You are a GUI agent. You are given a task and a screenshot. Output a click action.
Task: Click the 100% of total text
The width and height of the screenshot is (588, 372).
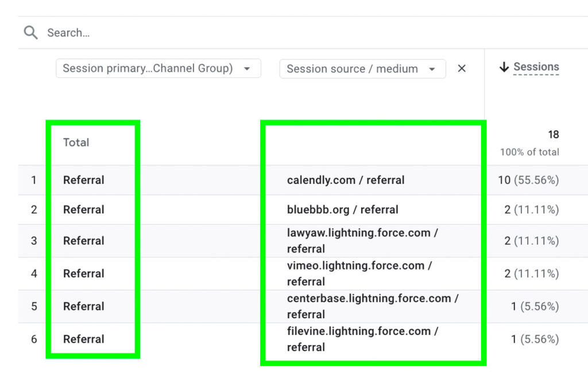(x=529, y=152)
